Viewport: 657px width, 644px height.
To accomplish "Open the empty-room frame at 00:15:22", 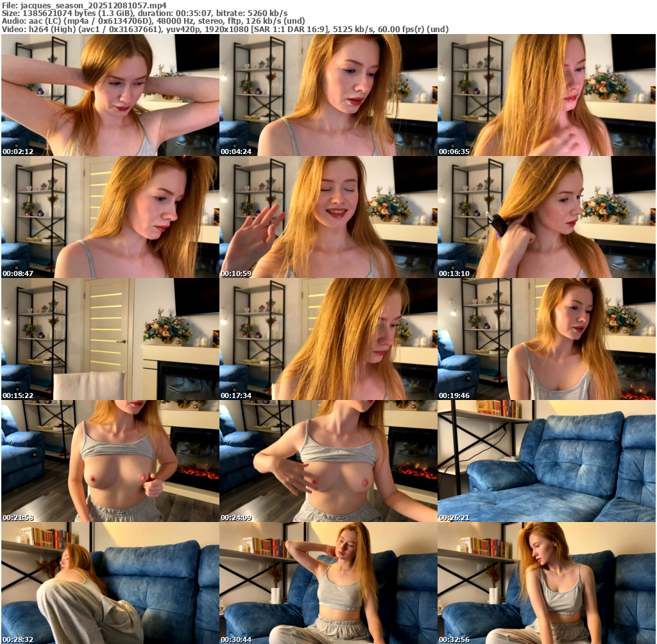I will 110,339.
